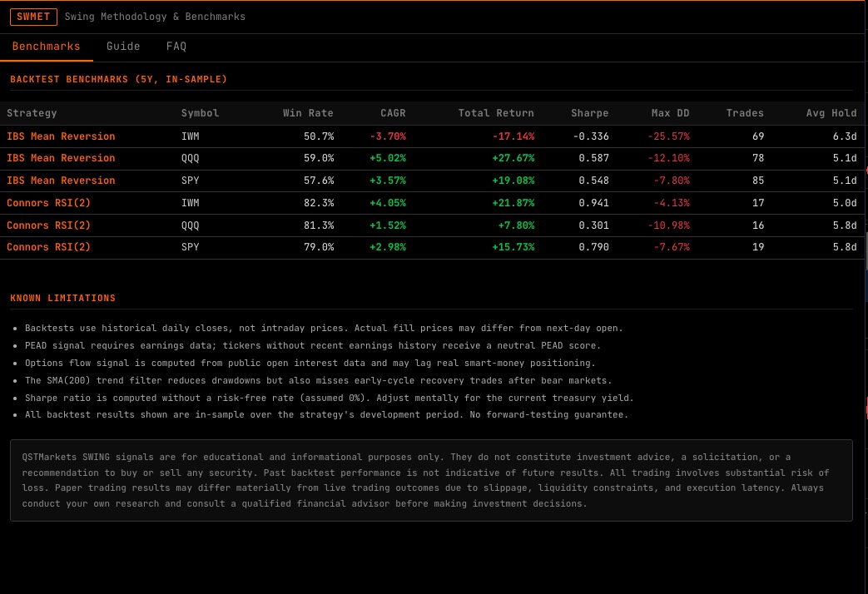868x594 pixels.
Task: Click the -25.57% max drawdown value
Action: [x=669, y=136]
